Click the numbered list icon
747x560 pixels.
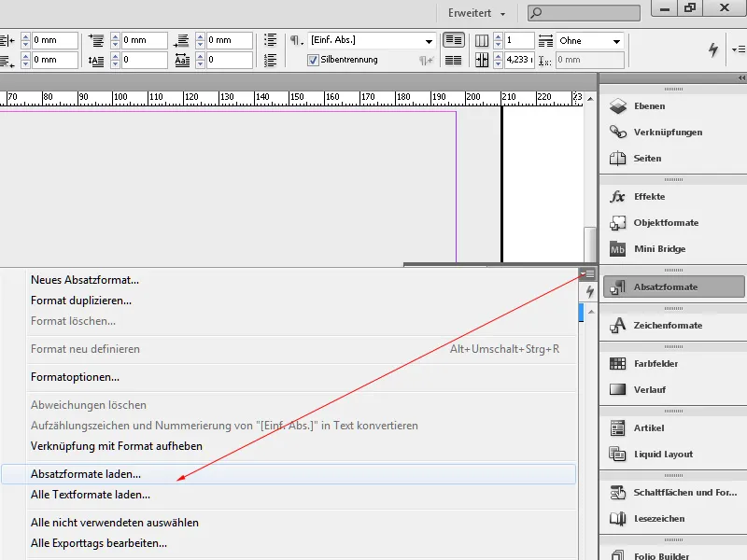coord(270,60)
